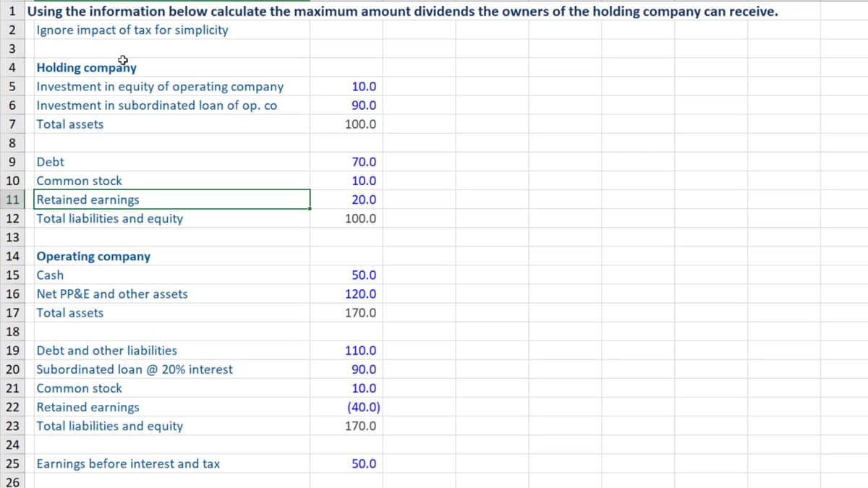Select row header 18
868x488 pixels.
tap(12, 332)
